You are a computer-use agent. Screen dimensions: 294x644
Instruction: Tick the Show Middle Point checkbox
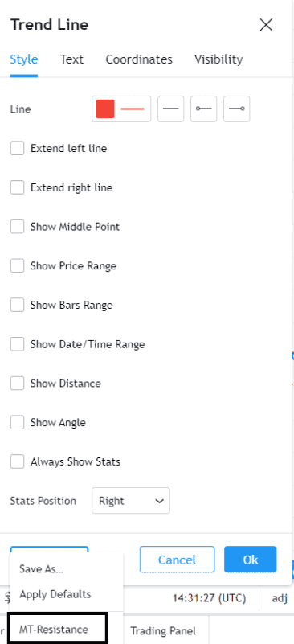pyautogui.click(x=17, y=227)
